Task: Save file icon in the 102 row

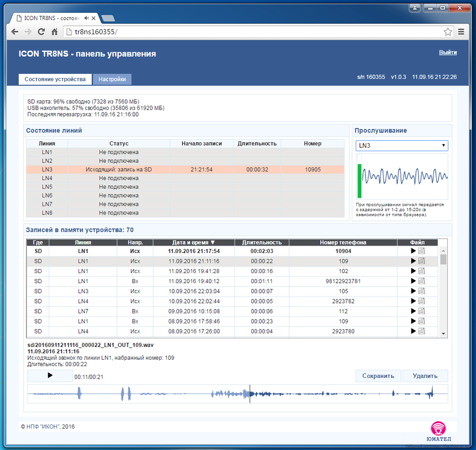Action: (421, 271)
